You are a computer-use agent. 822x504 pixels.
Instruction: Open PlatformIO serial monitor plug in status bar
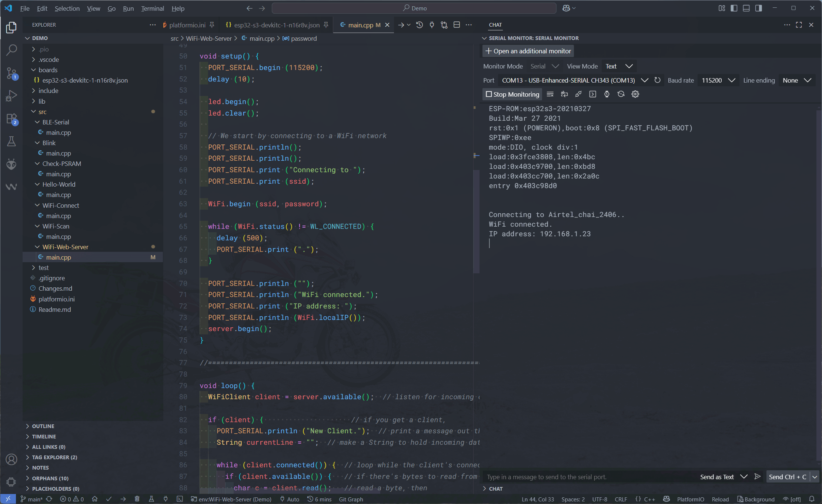pos(166,499)
